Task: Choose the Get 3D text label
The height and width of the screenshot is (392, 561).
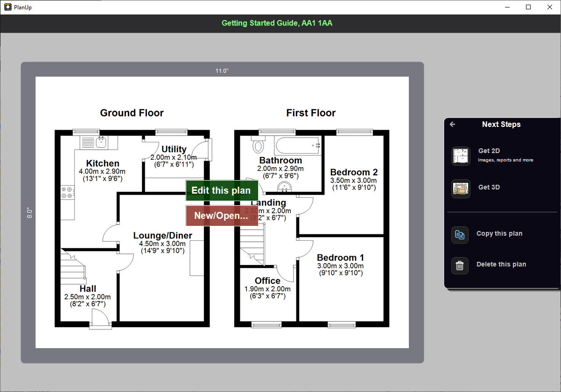Action: pos(489,187)
